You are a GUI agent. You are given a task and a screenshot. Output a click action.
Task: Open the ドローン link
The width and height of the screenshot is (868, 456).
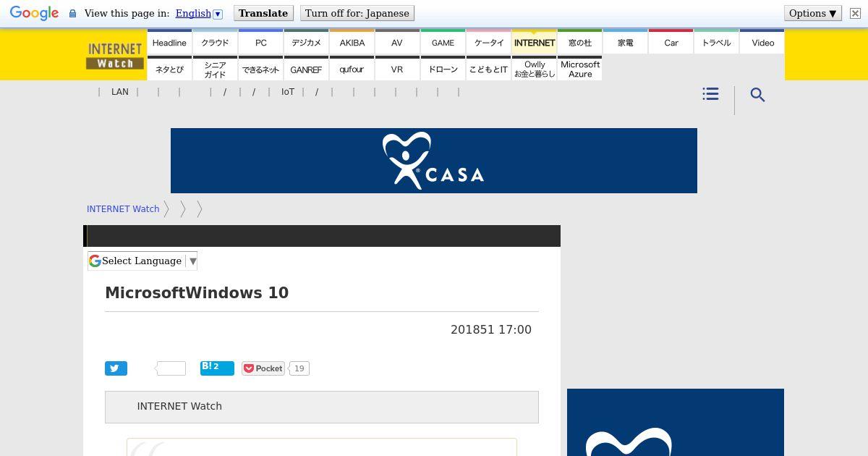[443, 69]
